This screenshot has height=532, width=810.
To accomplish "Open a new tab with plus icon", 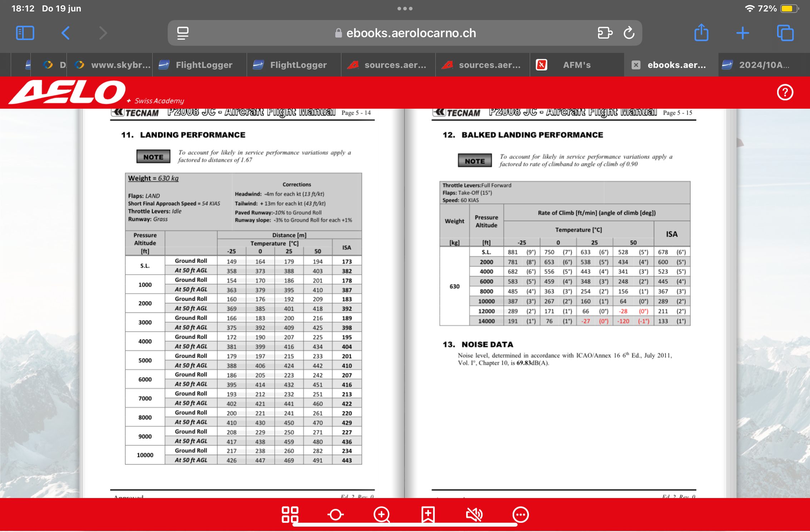I will tap(743, 33).
